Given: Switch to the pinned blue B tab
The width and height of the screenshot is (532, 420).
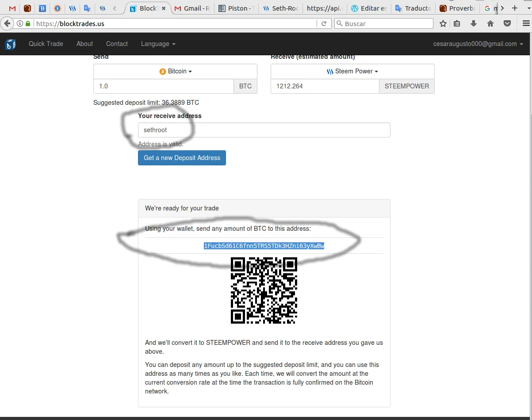Looking at the screenshot, I should click(x=42, y=8).
